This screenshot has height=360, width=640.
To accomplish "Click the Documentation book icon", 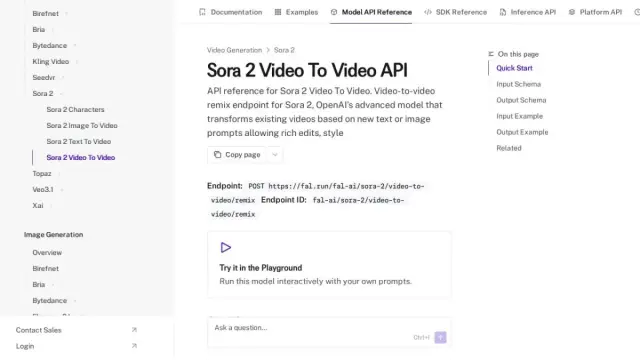I will pos(202,12).
